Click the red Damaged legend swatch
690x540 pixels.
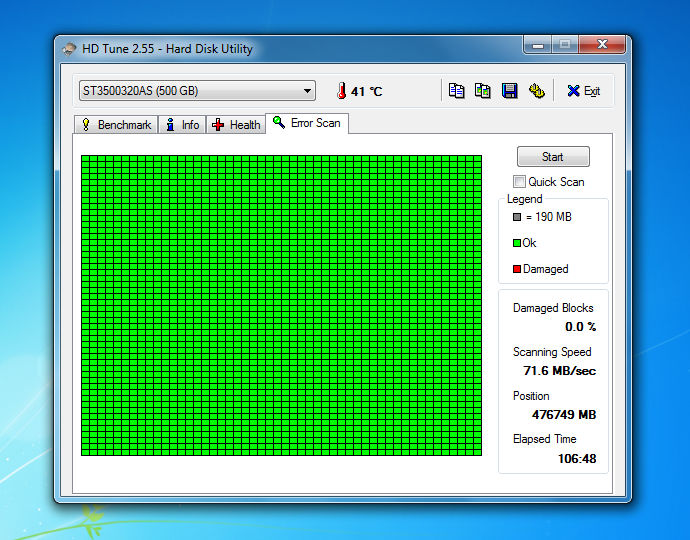[517, 269]
